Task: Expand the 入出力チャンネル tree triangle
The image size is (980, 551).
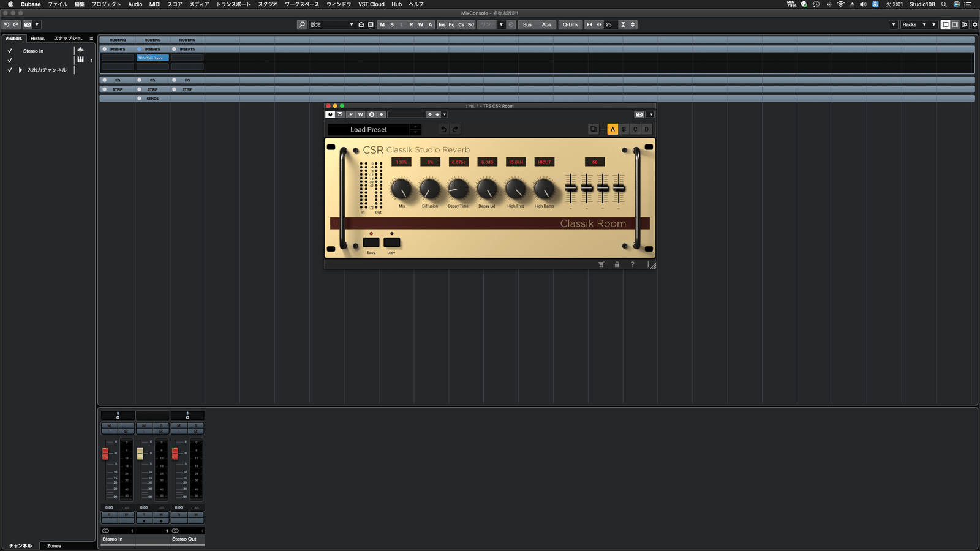Action: [20, 70]
